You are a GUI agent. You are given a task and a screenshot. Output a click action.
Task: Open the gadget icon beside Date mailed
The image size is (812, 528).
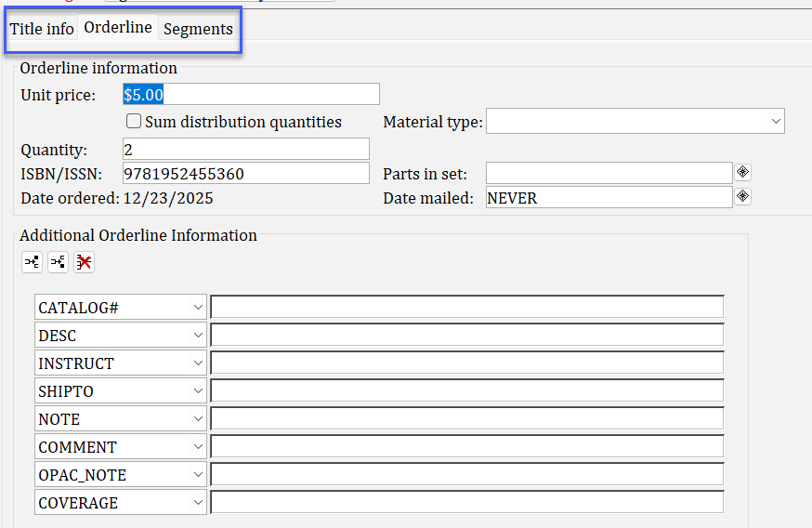(x=742, y=196)
